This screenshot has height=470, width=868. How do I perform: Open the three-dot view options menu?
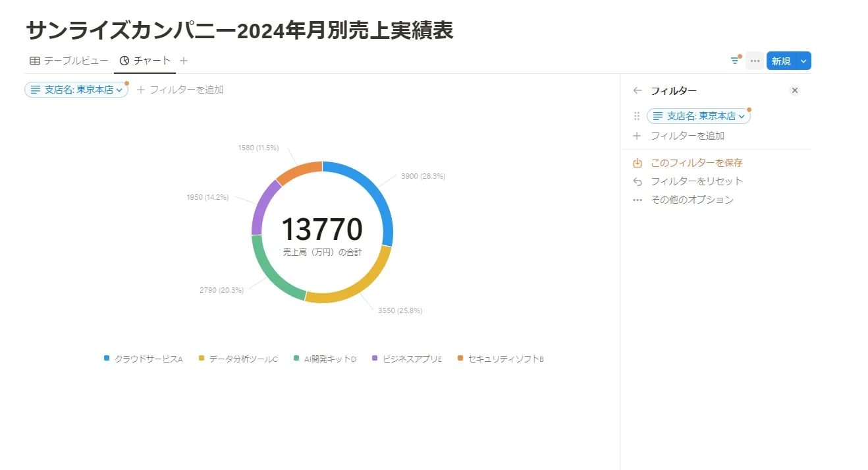coord(755,61)
